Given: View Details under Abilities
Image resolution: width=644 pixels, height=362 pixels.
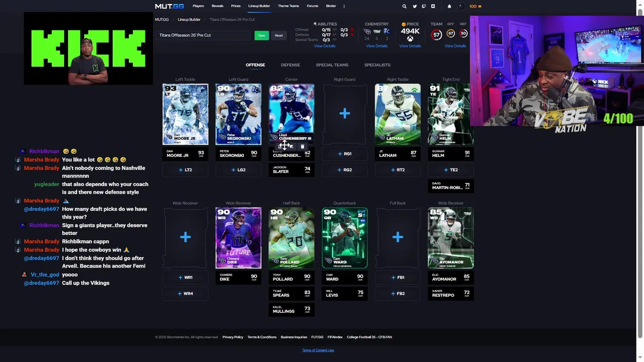Looking at the screenshot, I should (x=325, y=46).
